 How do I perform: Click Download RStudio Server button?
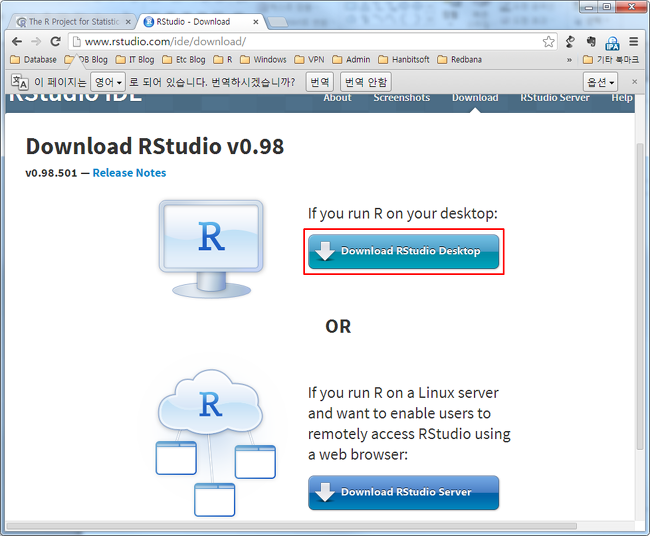(x=403, y=492)
